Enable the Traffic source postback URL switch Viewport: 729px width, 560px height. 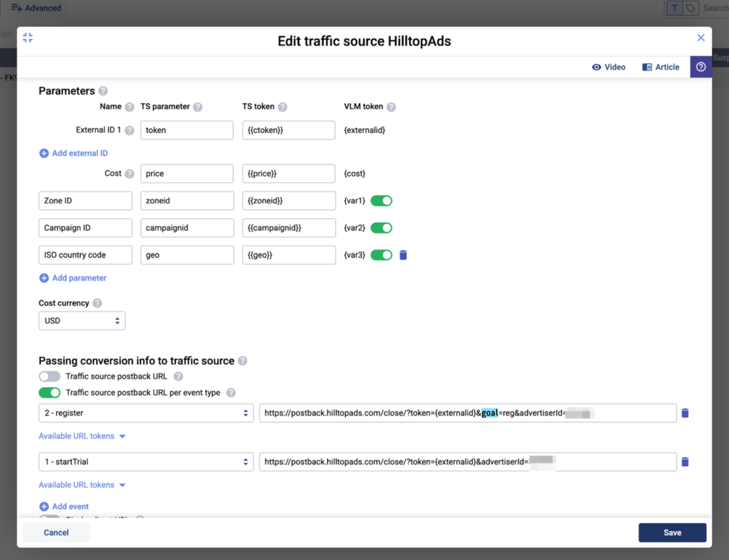pos(49,376)
